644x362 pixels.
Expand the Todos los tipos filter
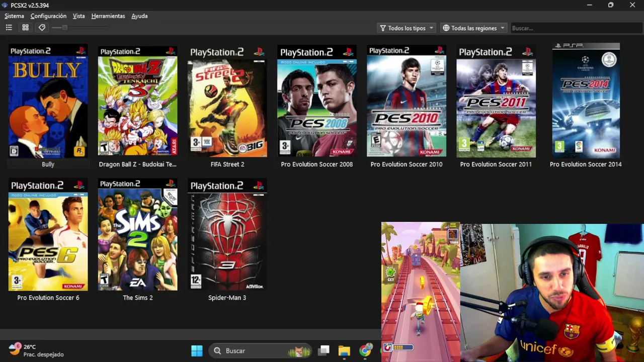pos(407,28)
